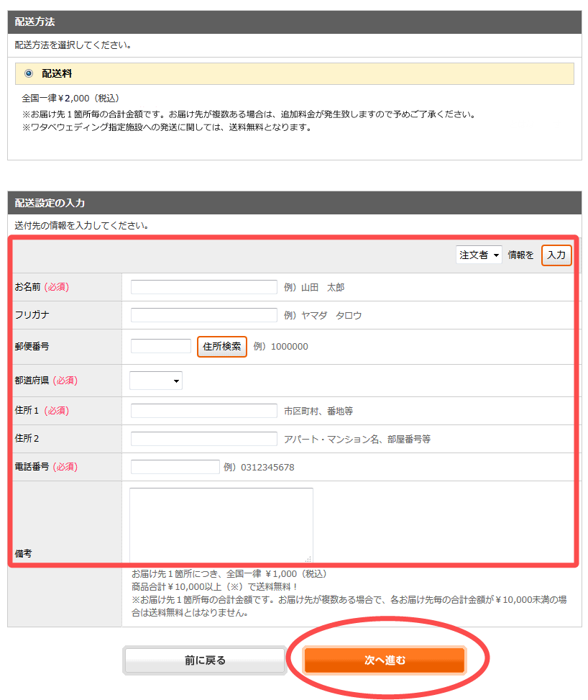Click the 電話番号 input field
588x700 pixels.
[x=175, y=467]
